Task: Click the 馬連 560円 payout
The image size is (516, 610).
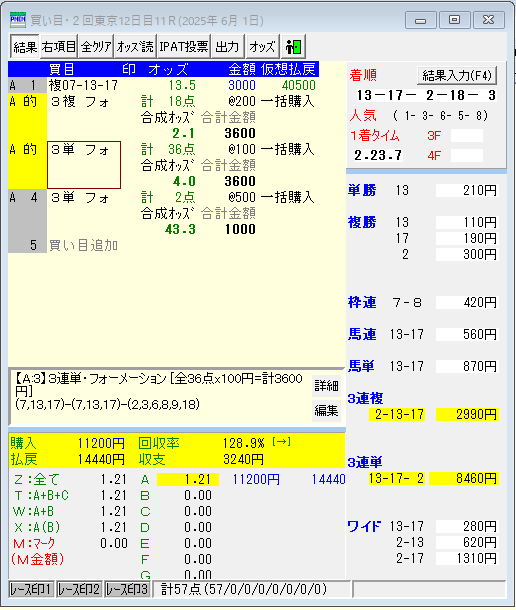Action: pyautogui.click(x=467, y=334)
